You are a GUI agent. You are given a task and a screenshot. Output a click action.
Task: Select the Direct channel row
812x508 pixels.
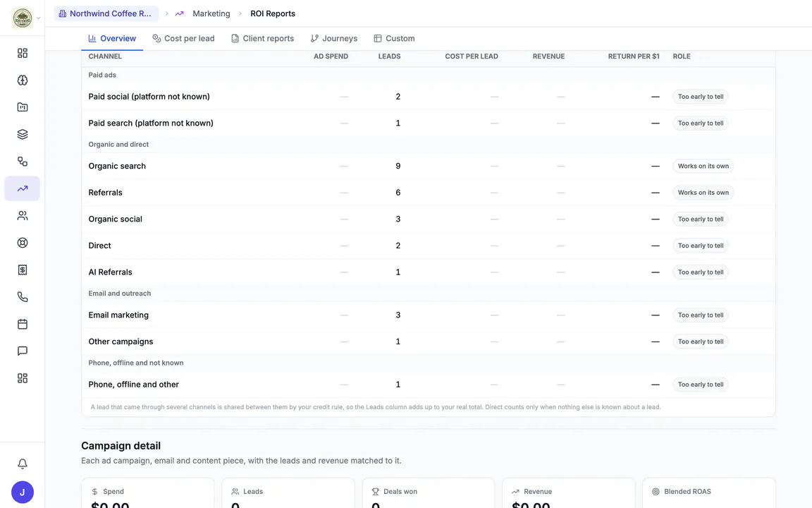pyautogui.click(x=429, y=246)
